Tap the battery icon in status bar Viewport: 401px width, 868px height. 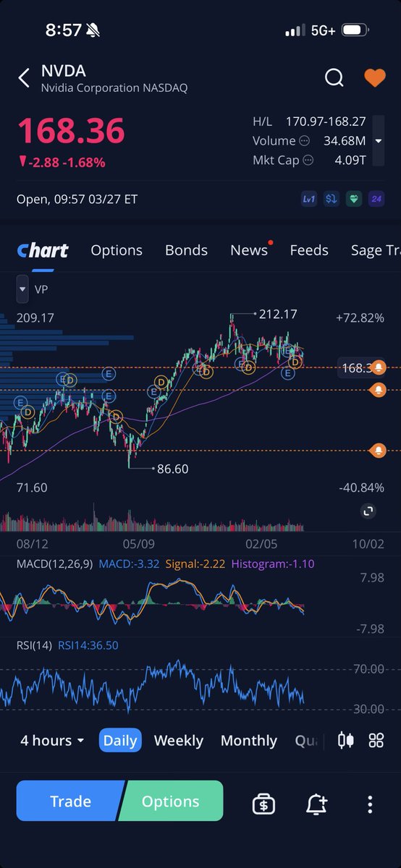(354, 30)
